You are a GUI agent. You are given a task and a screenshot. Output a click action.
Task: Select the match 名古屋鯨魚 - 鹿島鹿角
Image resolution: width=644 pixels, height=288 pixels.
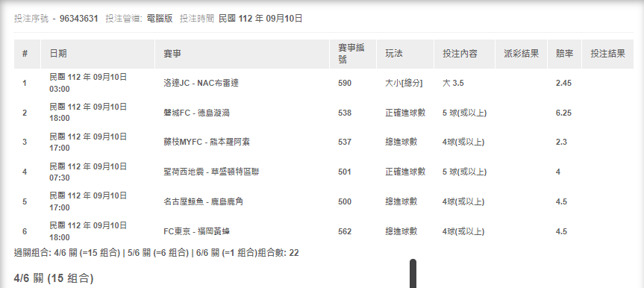click(203, 201)
